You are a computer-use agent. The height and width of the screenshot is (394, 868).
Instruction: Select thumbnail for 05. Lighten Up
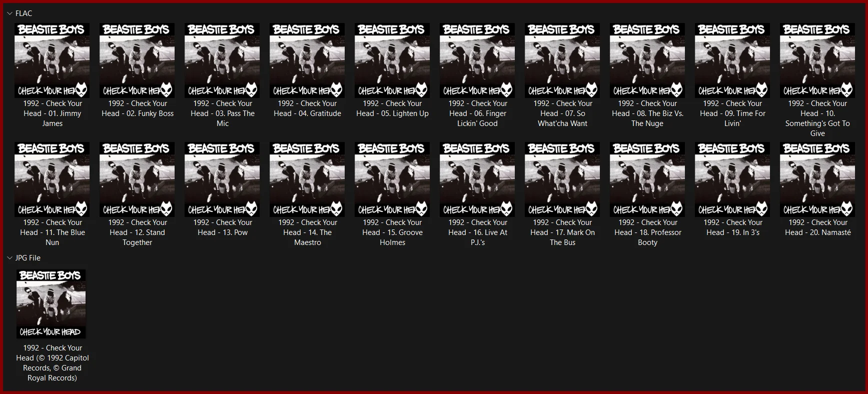(392, 60)
